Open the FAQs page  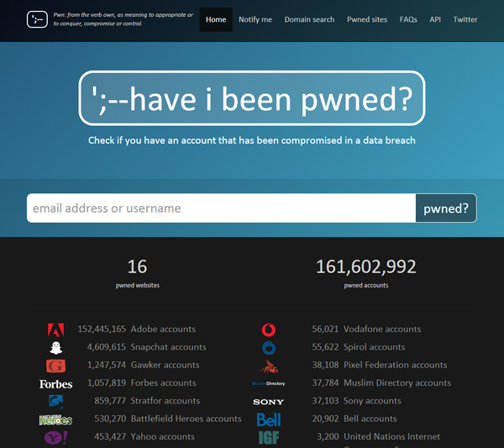pos(408,19)
